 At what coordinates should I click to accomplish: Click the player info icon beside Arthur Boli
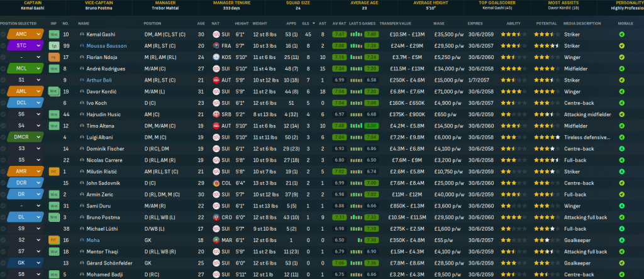click(x=82, y=80)
